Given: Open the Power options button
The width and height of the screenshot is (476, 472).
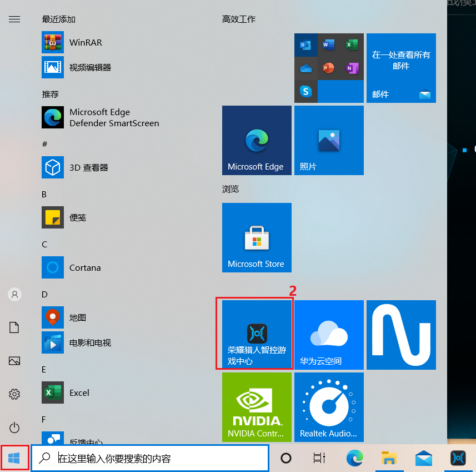Looking at the screenshot, I should click(x=14, y=428).
